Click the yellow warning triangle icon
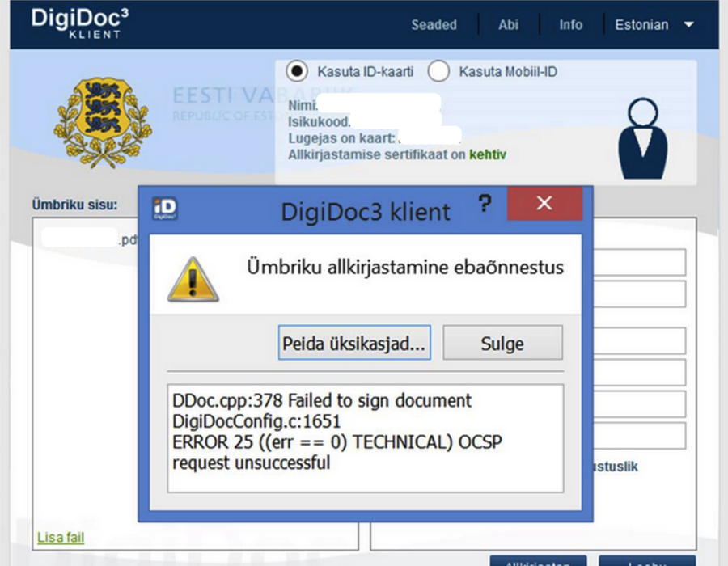 point(193,279)
